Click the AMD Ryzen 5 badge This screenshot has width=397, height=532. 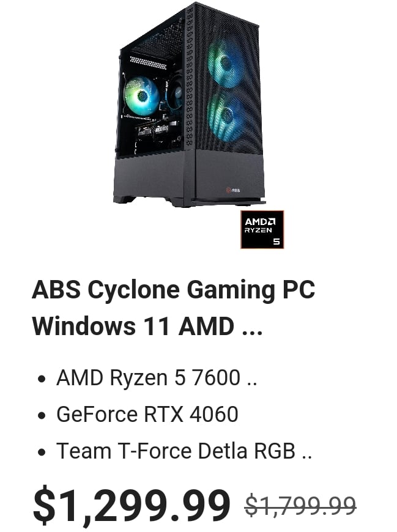pyautogui.click(x=262, y=230)
